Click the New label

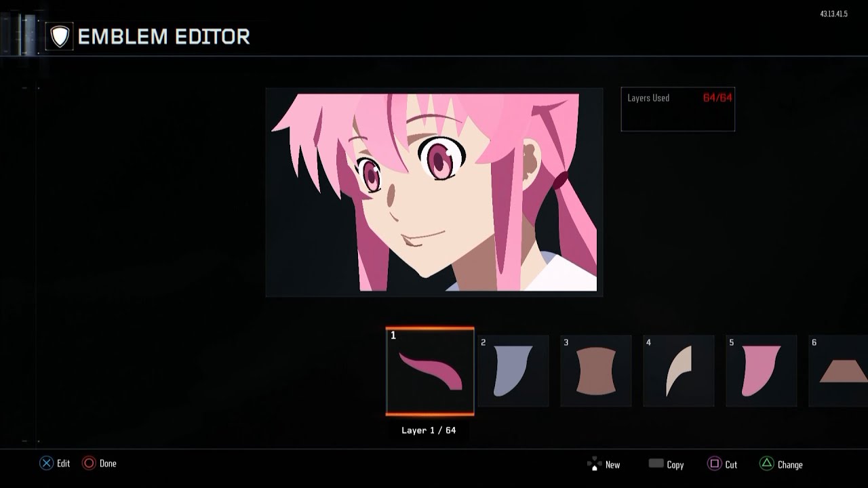612,465
